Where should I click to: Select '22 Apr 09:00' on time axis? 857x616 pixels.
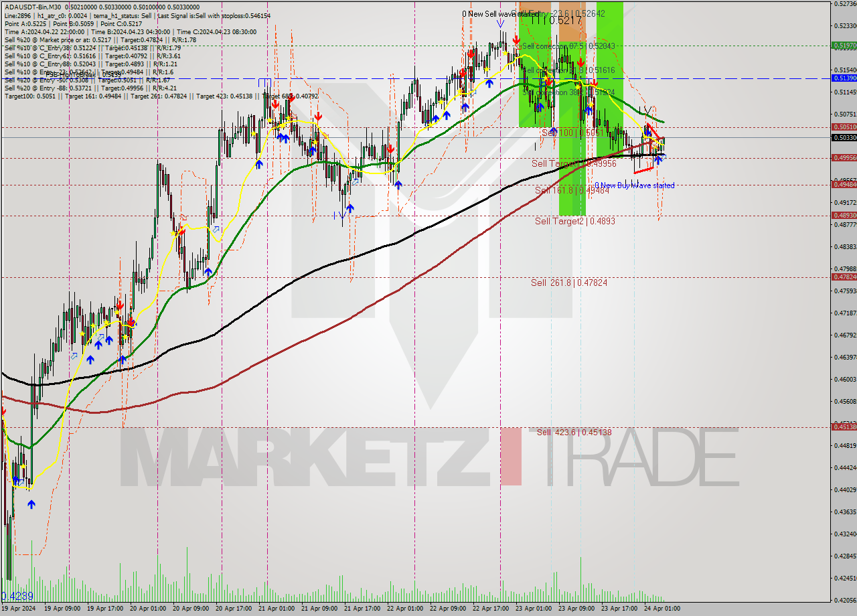(449, 609)
